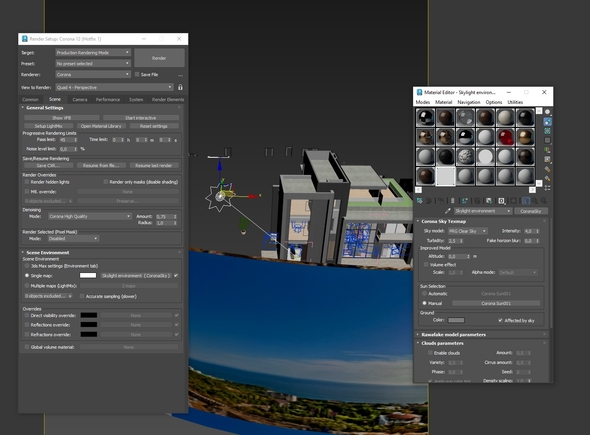This screenshot has height=435, width=590.
Task: Select the Automatic sun selection radio
Action: pos(424,294)
